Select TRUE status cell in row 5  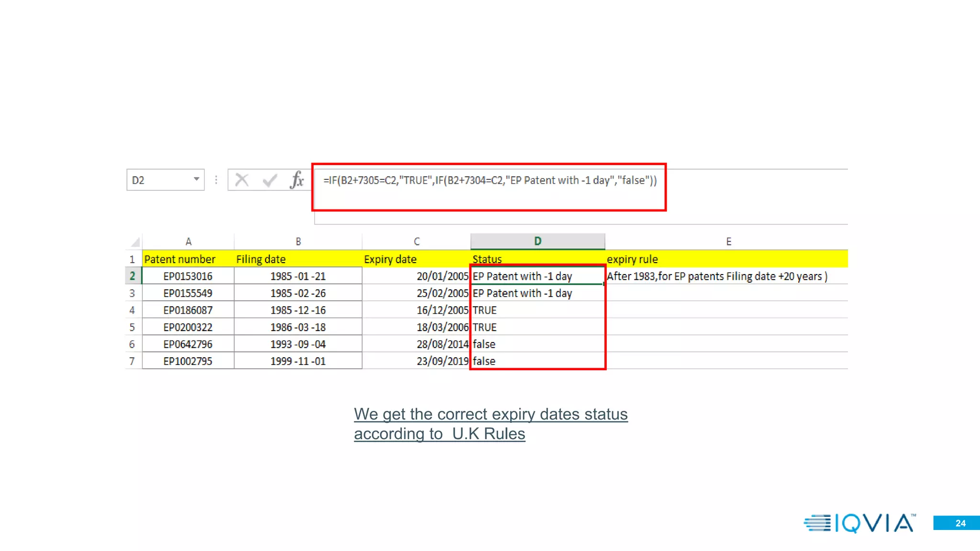point(538,327)
